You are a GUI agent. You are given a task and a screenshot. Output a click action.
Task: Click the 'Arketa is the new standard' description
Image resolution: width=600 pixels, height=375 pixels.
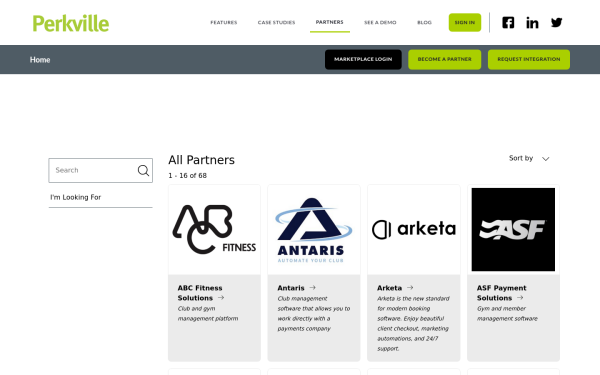click(x=413, y=323)
